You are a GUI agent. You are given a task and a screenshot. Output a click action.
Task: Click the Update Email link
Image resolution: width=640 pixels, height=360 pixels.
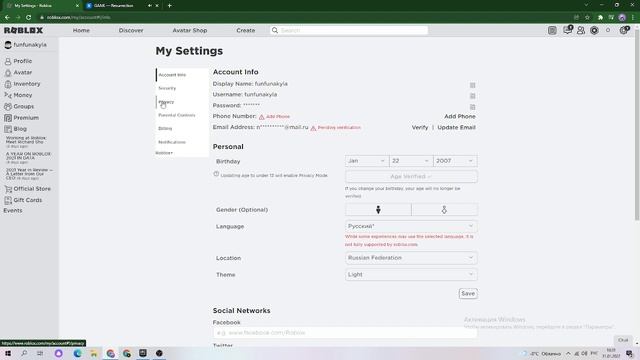point(456,127)
